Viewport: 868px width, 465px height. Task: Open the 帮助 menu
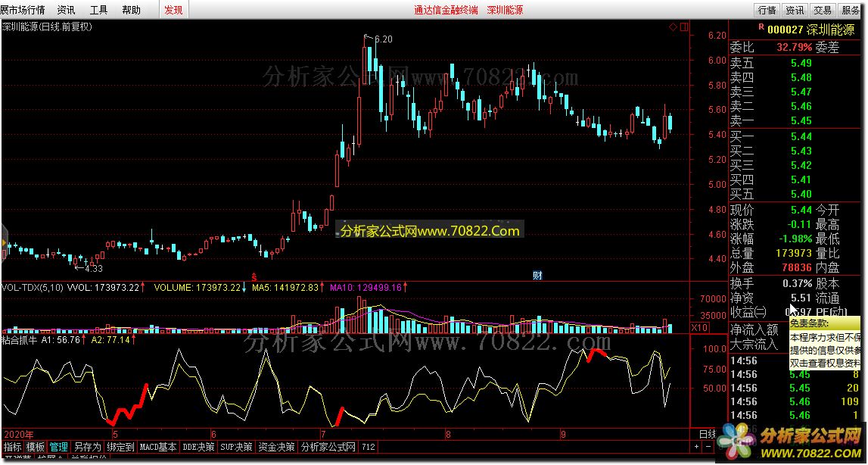click(131, 10)
